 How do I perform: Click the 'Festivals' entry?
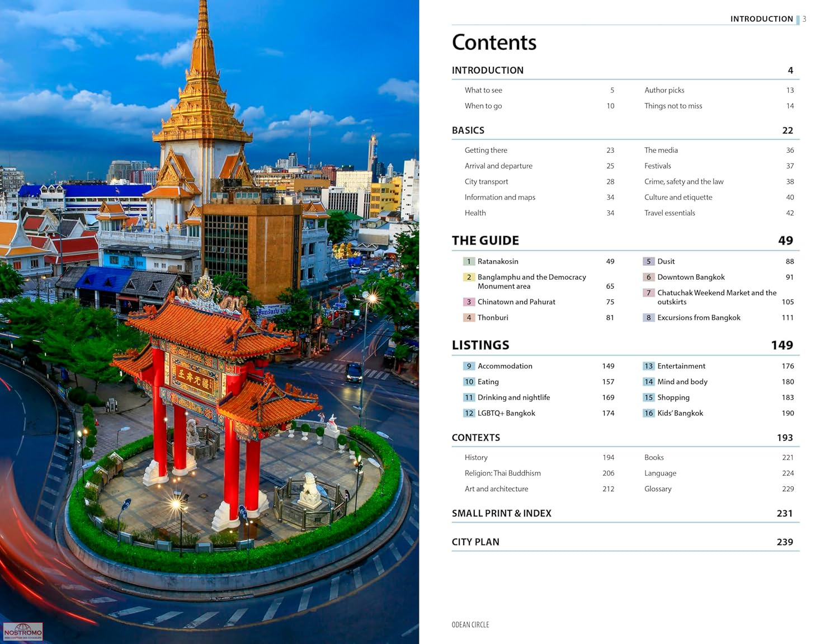click(x=658, y=166)
